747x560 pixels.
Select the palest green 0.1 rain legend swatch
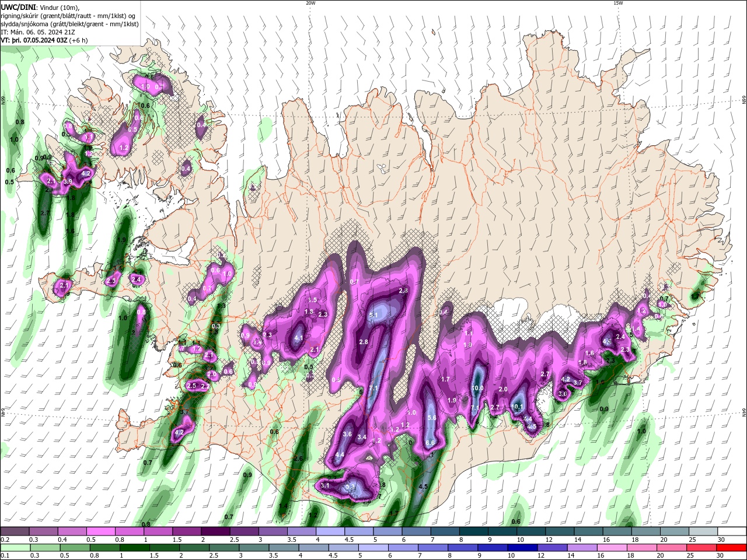15,548
